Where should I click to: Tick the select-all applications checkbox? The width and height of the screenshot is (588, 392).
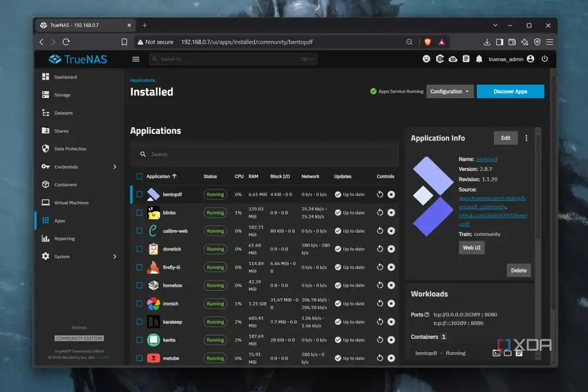click(x=139, y=176)
